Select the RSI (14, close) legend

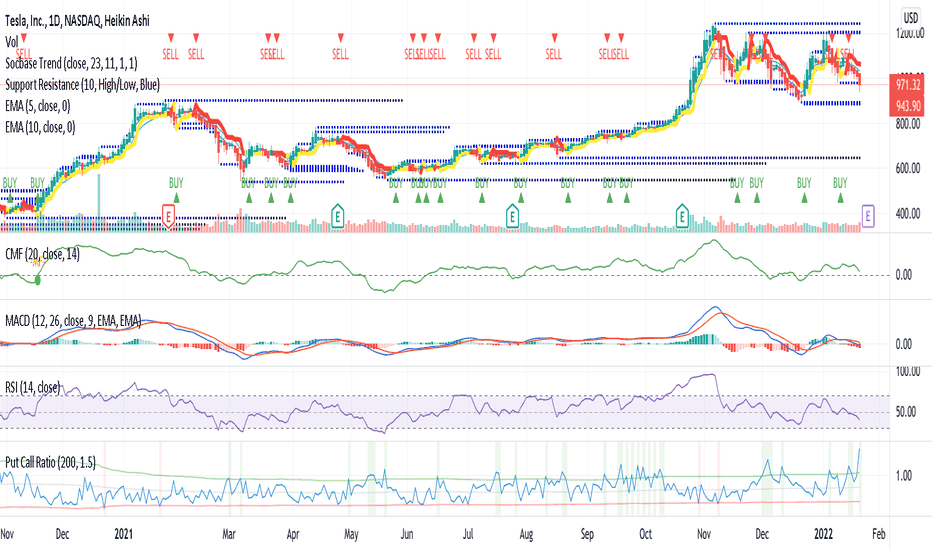coord(32,388)
